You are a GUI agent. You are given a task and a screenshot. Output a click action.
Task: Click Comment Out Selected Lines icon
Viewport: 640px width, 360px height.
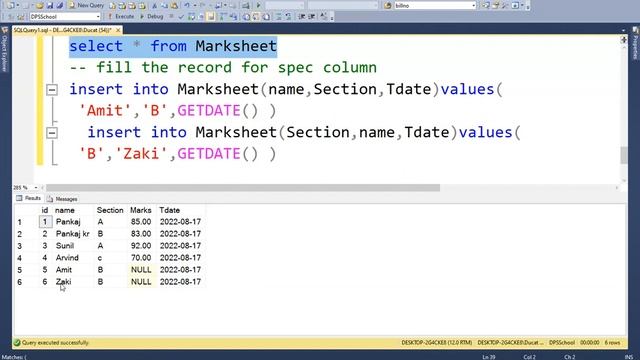click(x=278, y=17)
